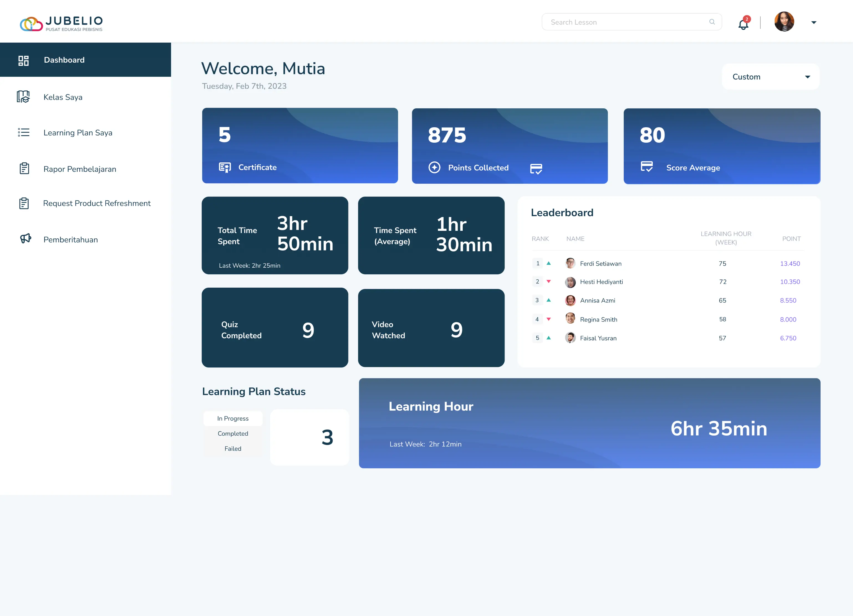Click the RANK column header
This screenshot has height=616, width=853.
point(540,239)
